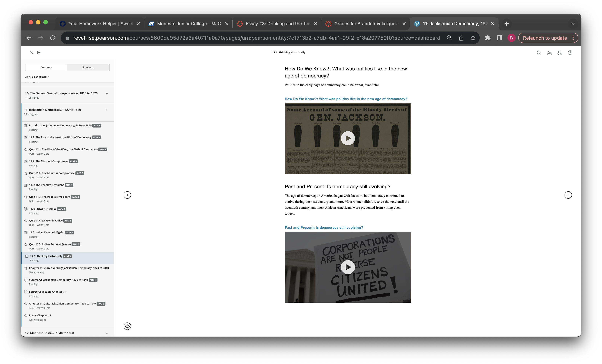This screenshot has height=364, width=602.
Task: Switch to the Notebook tab
Action: click(88, 67)
